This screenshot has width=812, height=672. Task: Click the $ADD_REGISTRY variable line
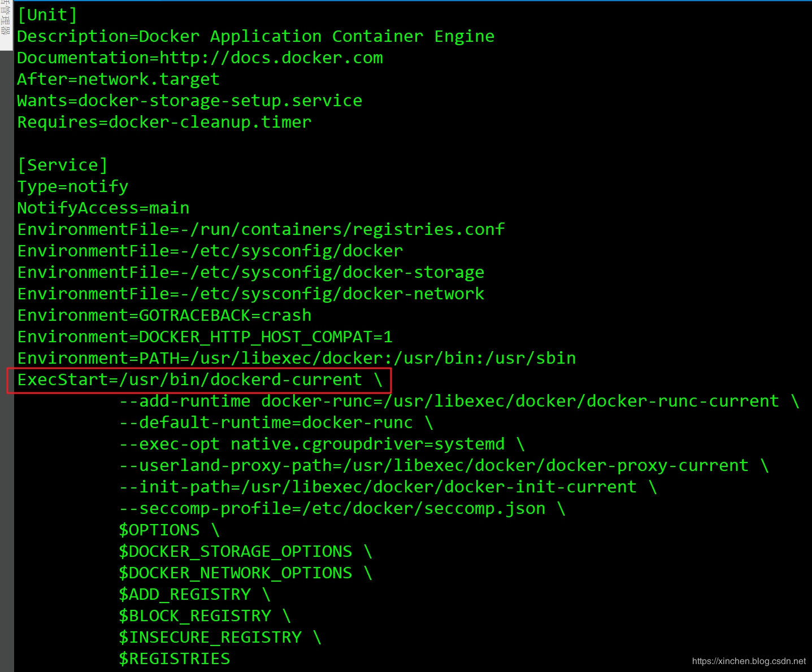pyautogui.click(x=195, y=595)
